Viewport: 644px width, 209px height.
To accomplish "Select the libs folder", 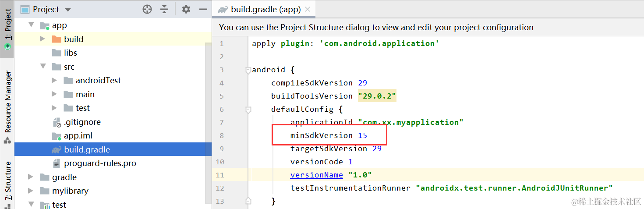I will click(x=70, y=53).
